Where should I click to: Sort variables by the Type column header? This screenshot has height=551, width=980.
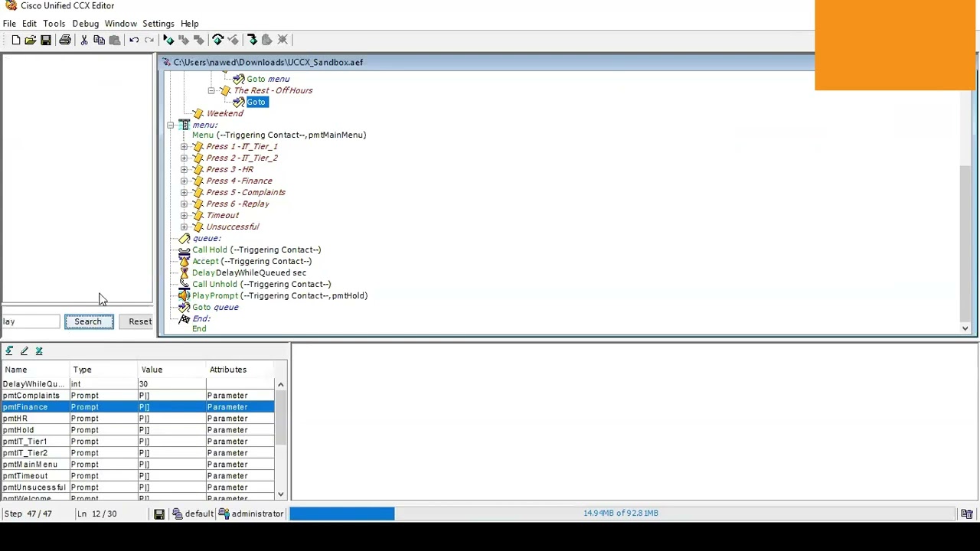103,370
